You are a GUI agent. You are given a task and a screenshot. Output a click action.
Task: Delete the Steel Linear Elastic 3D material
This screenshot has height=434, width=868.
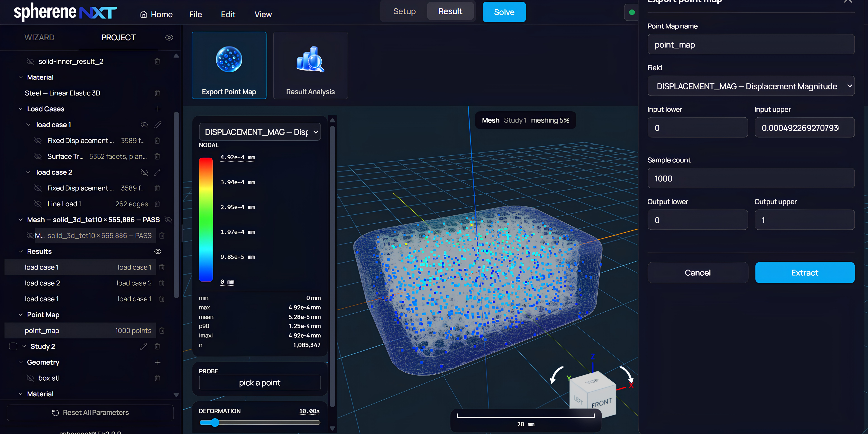pyautogui.click(x=157, y=93)
